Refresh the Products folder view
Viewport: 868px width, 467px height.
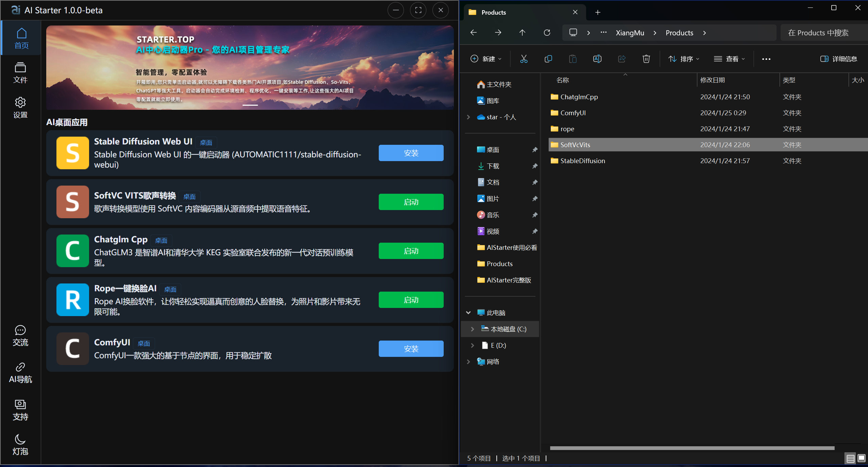pos(547,33)
